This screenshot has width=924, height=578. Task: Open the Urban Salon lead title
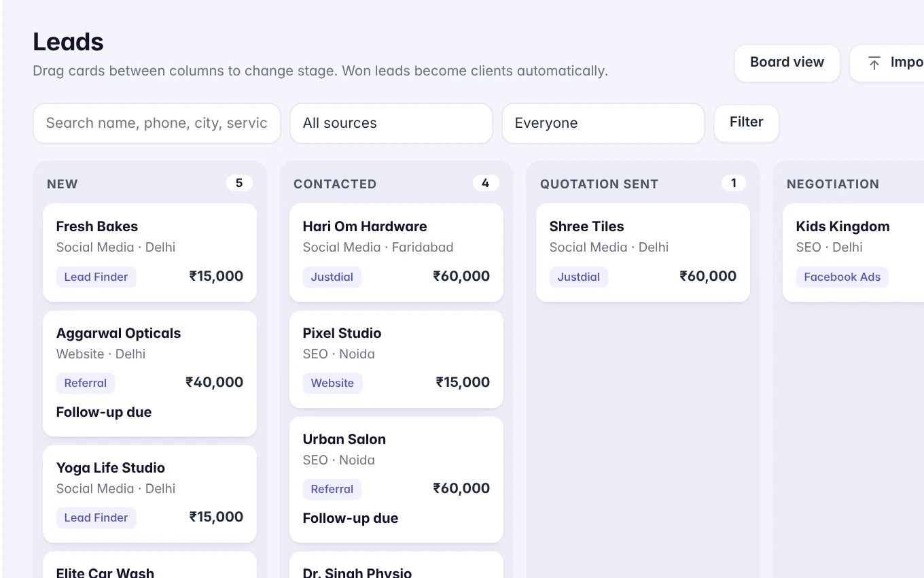[x=344, y=439]
